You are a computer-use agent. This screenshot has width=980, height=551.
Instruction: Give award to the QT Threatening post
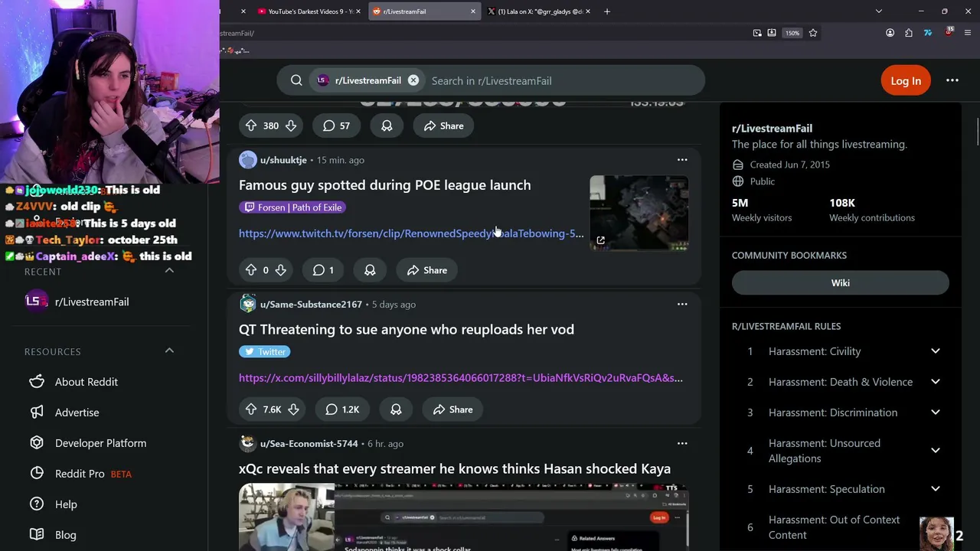pyautogui.click(x=396, y=409)
